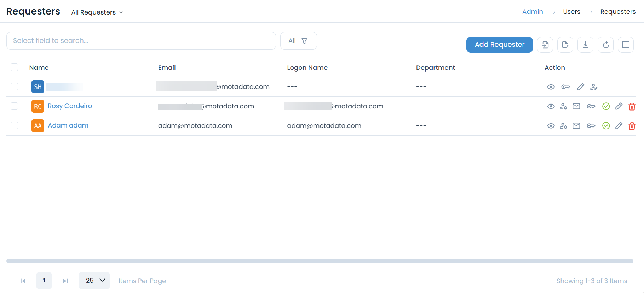
Task: Go to the Admin breadcrumb
Action: pyautogui.click(x=532, y=12)
